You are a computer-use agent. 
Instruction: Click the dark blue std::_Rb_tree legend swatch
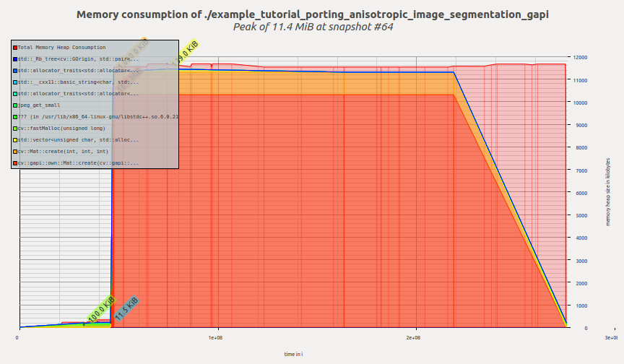pyautogui.click(x=15, y=59)
